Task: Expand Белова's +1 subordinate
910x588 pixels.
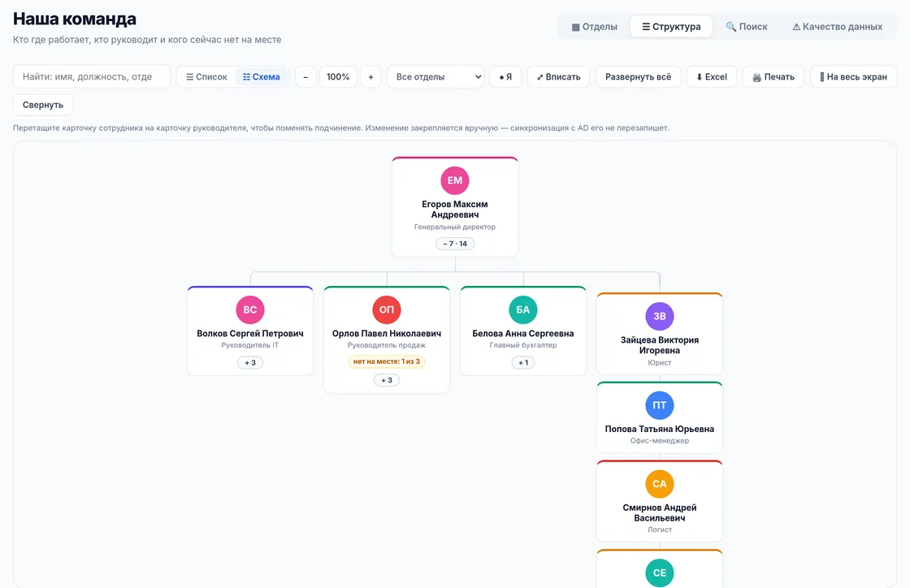Action: click(523, 362)
